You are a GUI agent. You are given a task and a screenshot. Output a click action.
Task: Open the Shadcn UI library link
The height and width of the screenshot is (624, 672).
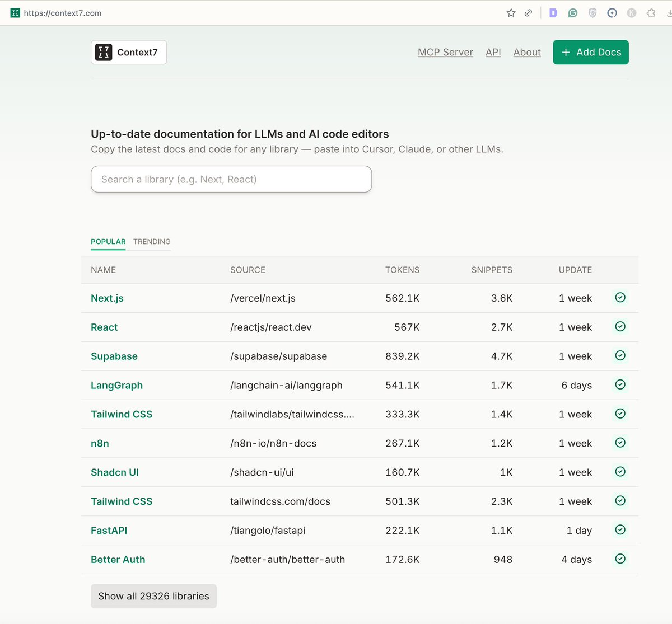(x=115, y=472)
